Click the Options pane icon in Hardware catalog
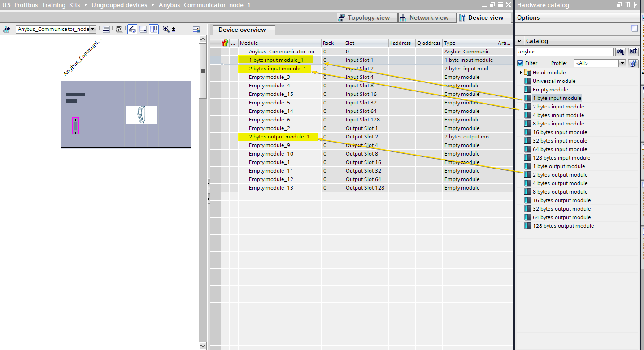This screenshot has width=644, height=350. click(x=635, y=29)
